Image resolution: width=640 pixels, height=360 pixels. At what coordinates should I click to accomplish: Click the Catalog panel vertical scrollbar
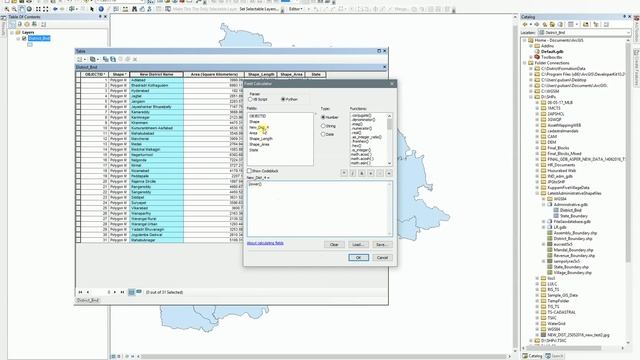pyautogui.click(x=629, y=192)
